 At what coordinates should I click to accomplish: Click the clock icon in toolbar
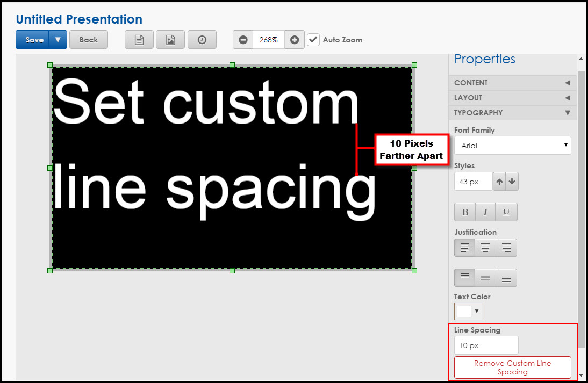[x=202, y=40]
